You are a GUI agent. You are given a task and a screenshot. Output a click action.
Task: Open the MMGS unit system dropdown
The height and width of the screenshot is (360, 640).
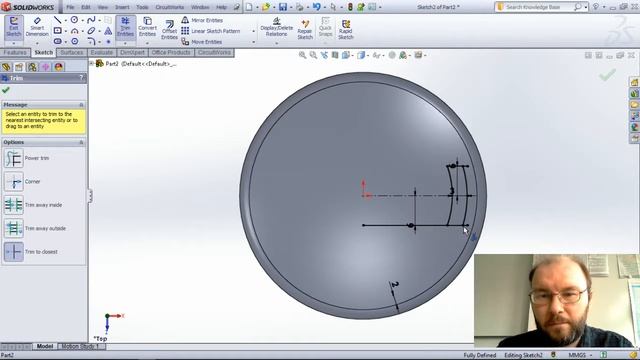(x=580, y=355)
